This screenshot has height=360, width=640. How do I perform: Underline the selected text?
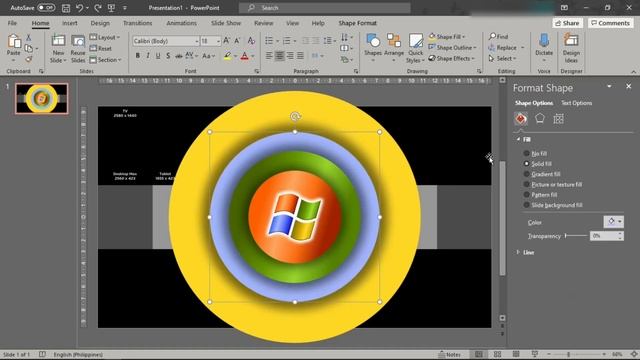tap(158, 56)
